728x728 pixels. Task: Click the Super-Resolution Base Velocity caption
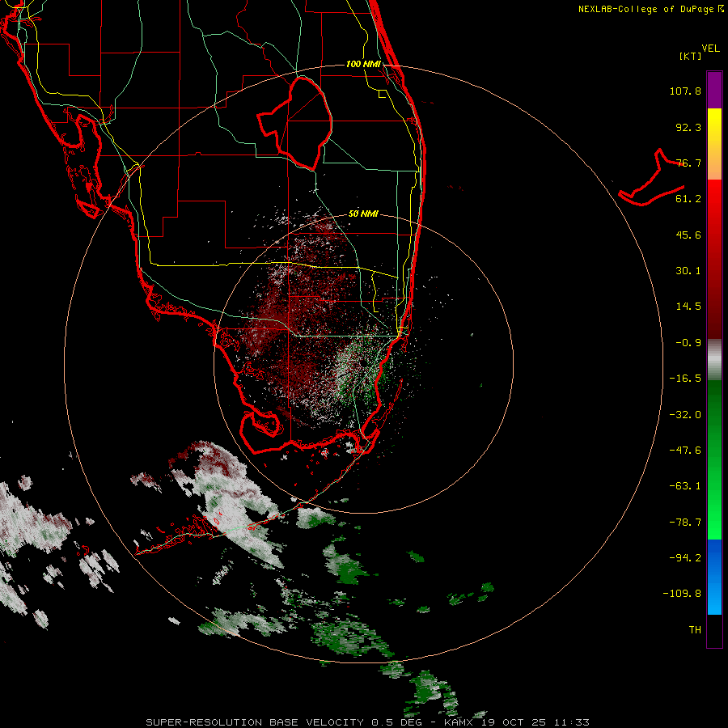click(368, 722)
